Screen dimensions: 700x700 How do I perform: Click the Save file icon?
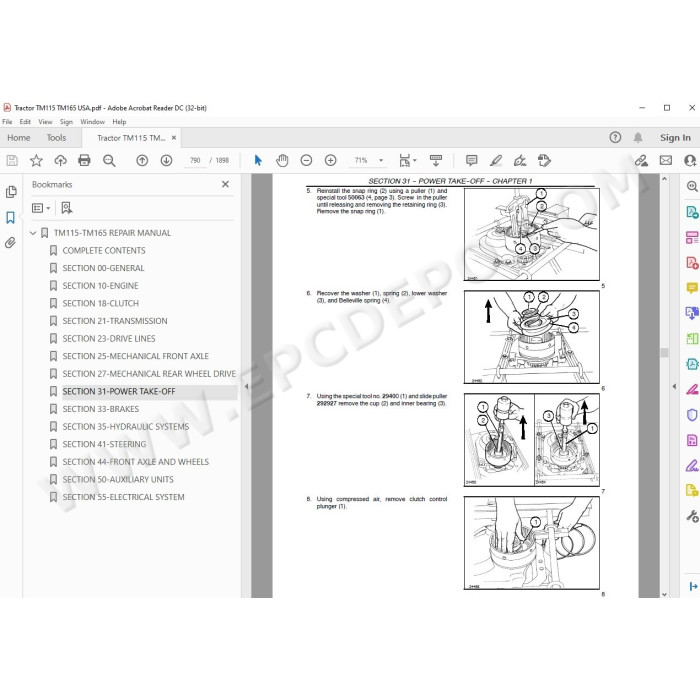coord(12,160)
